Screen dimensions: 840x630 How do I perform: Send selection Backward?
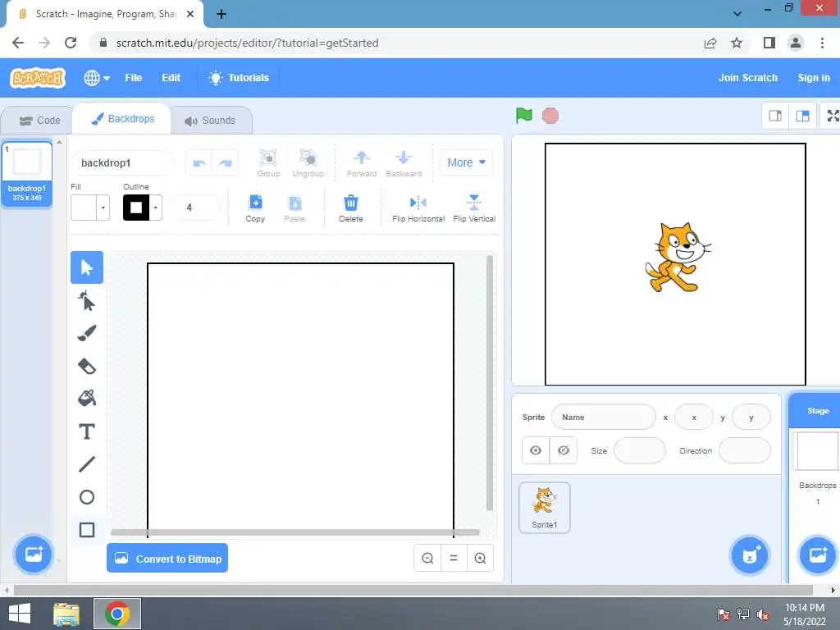(x=404, y=163)
